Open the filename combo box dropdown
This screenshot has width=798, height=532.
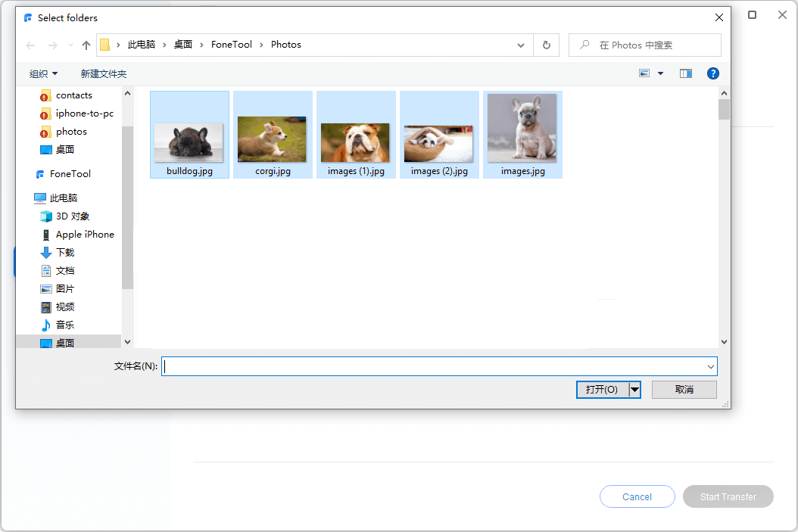click(x=710, y=367)
